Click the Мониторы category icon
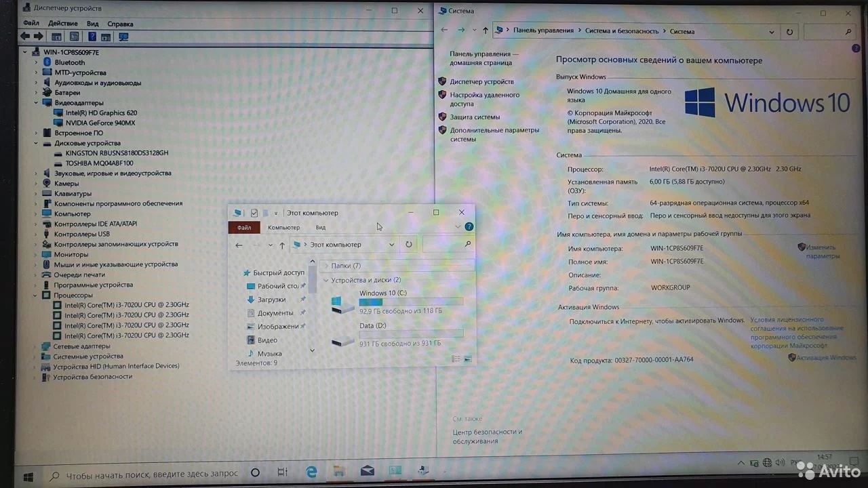The width and height of the screenshot is (868, 488). 47,254
